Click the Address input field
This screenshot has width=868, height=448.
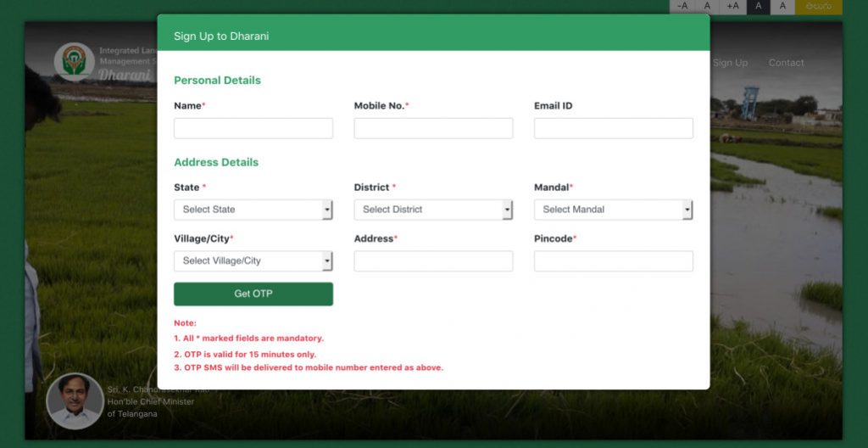[x=433, y=261]
